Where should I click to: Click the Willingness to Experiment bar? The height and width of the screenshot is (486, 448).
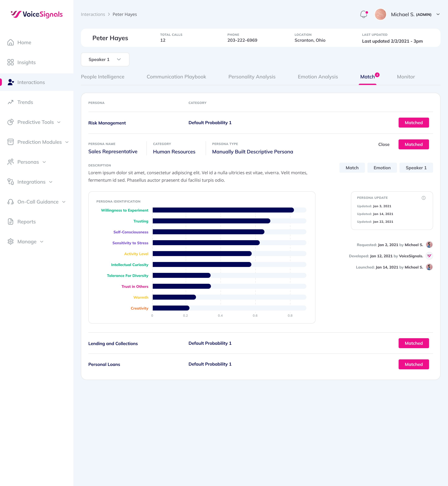(223, 210)
